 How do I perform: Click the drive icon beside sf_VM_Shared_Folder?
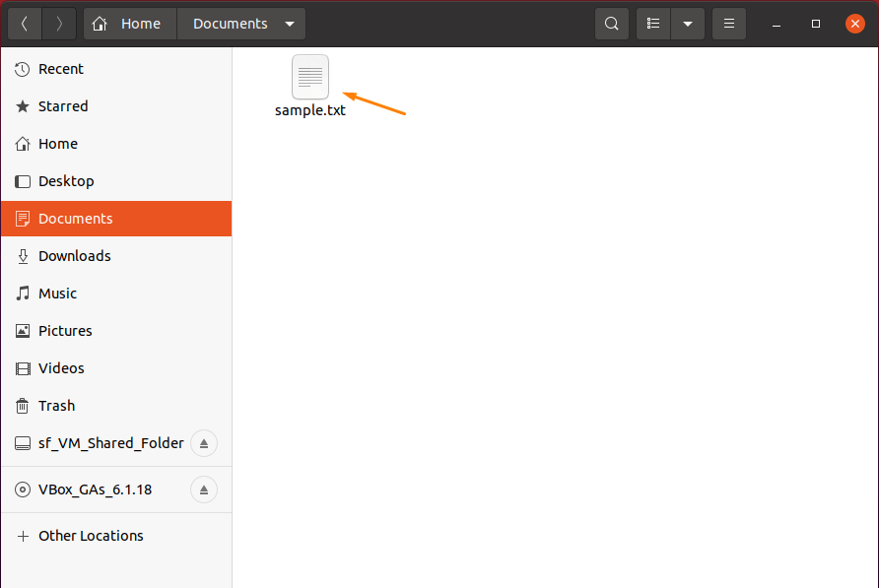click(x=23, y=443)
